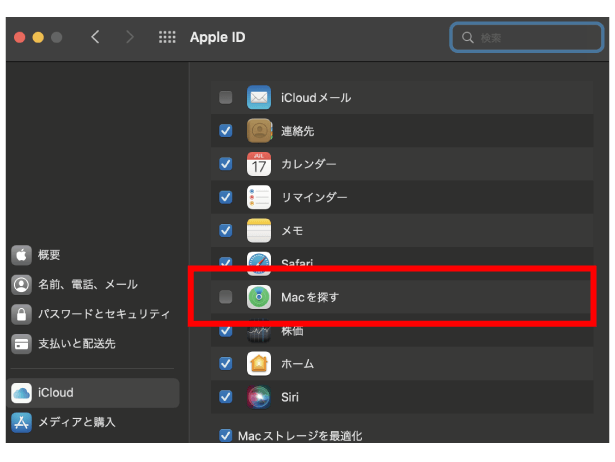The height and width of the screenshot is (462, 615).
Task: Click the Contacts (連絡先) app icon
Action: 259,131
